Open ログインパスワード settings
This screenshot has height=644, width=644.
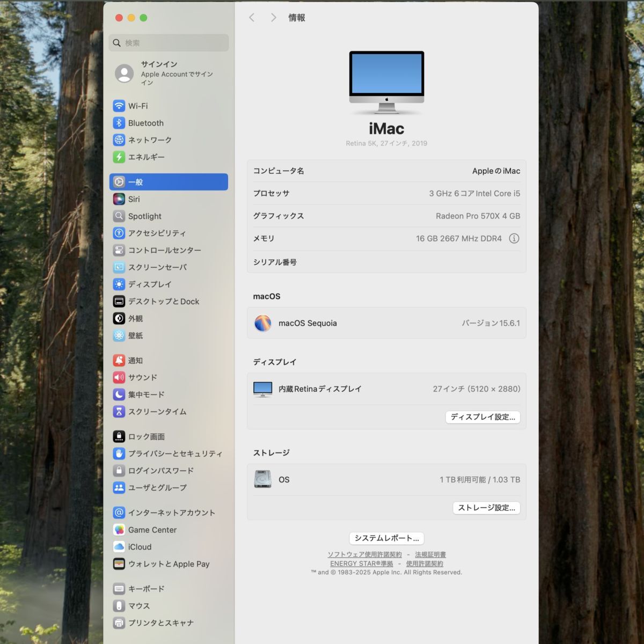click(x=169, y=471)
